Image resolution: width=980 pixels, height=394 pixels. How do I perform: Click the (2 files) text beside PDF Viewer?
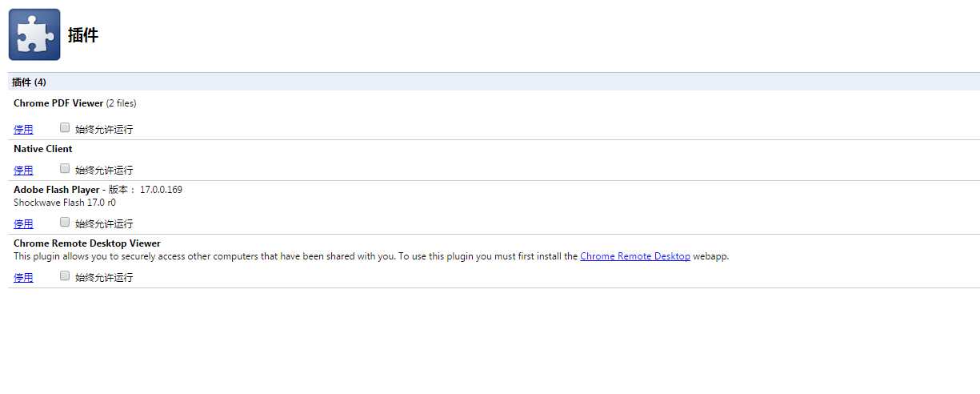(x=122, y=103)
